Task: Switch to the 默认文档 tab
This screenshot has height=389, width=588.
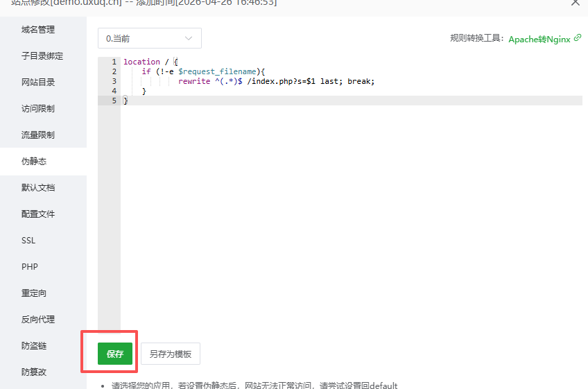Action: [38, 188]
